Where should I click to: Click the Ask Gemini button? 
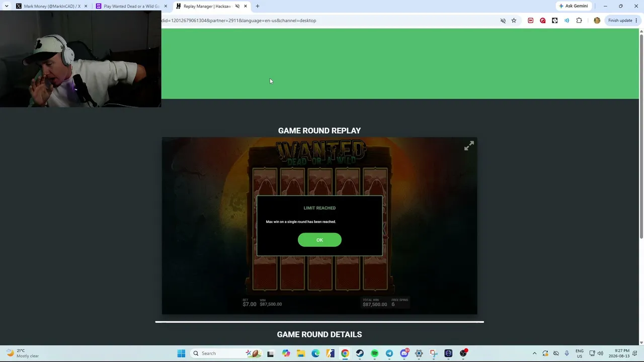pos(573,6)
